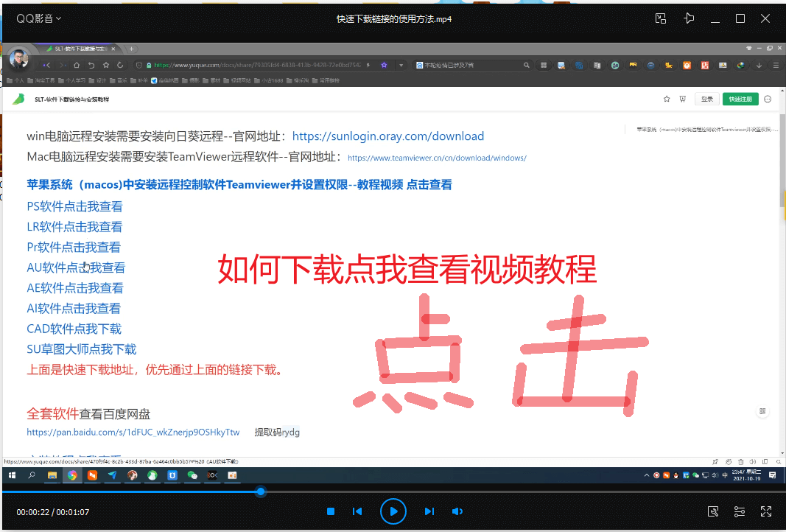Click LR软件点击我查看 link in video
The height and width of the screenshot is (532, 786).
[x=74, y=227]
